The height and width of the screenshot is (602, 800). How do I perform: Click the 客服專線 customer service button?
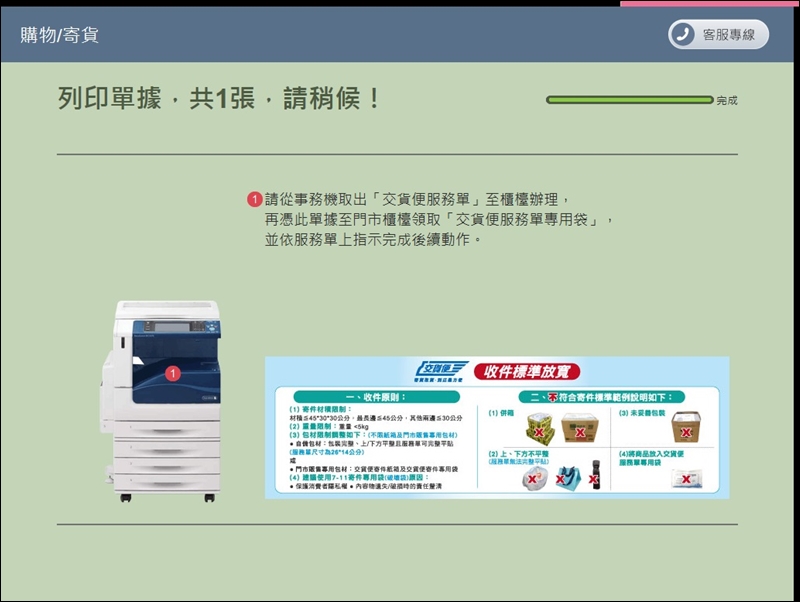(x=718, y=34)
